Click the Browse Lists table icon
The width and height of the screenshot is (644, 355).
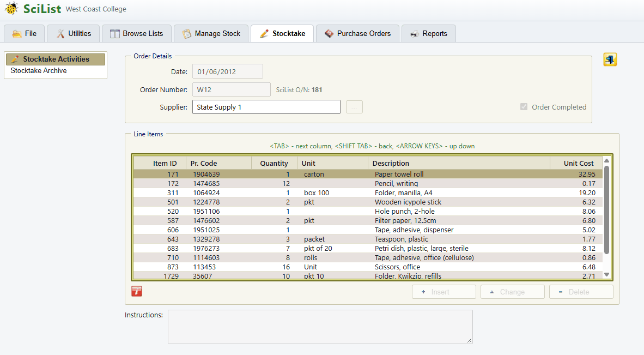[115, 34]
